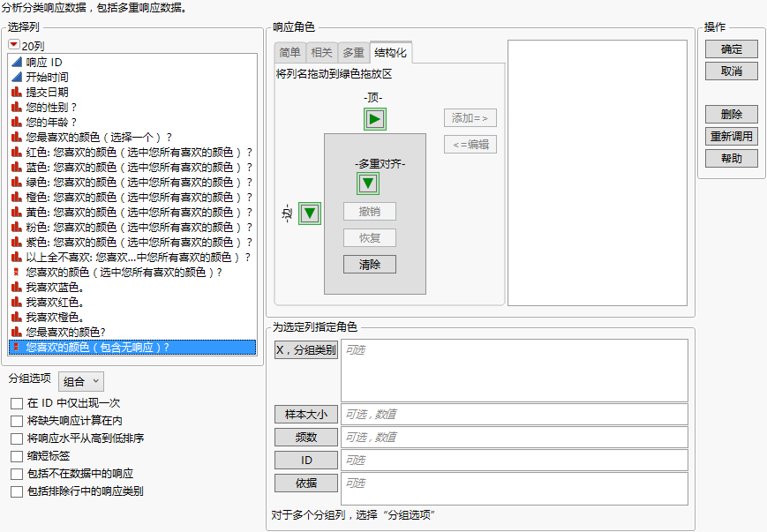Click the 取消 button
Screen dimensions: 767x532
coord(732,71)
